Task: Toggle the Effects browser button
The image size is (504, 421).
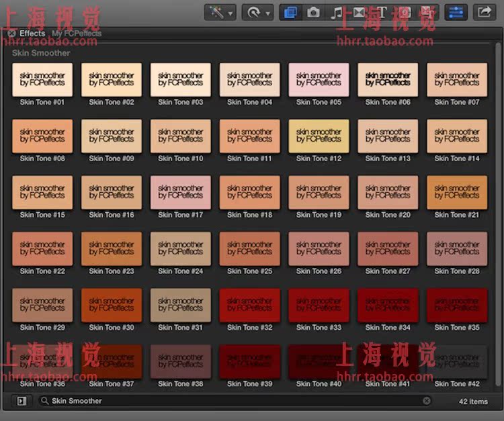Action: [x=290, y=13]
